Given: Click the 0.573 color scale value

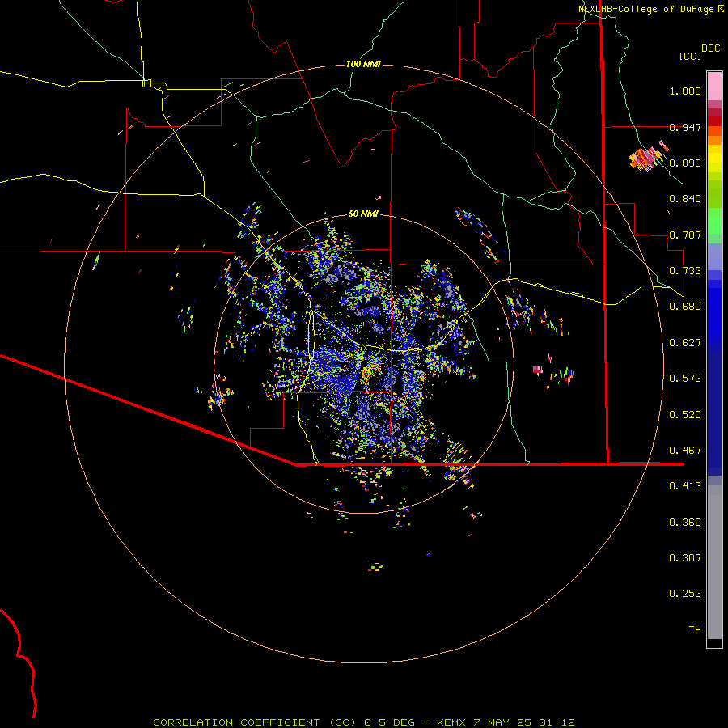Looking at the screenshot, I should [685, 379].
